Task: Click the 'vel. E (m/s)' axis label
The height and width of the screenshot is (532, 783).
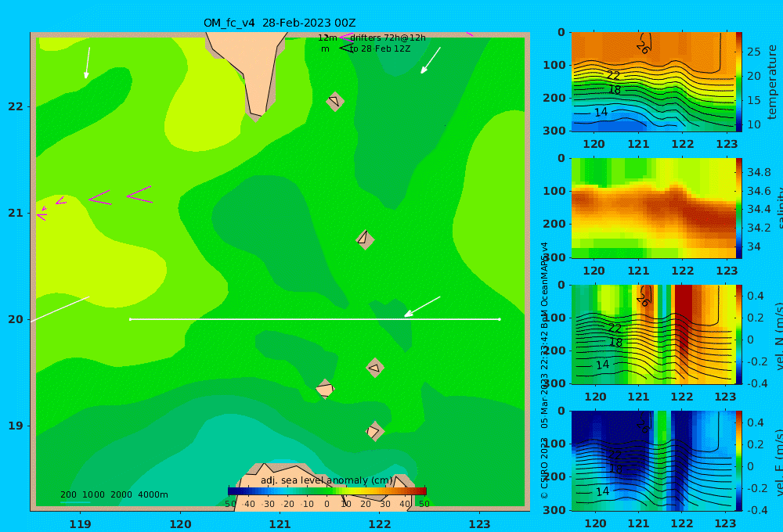Action: [779, 462]
